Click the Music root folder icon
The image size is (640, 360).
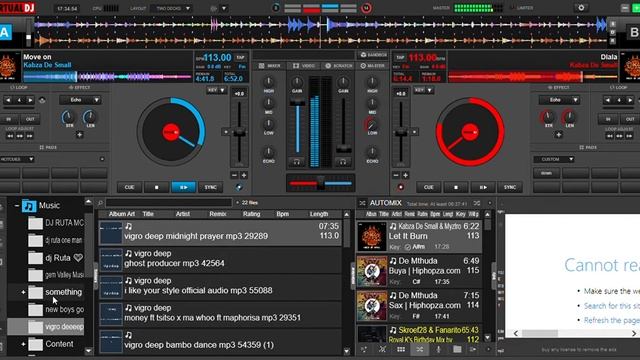pos(29,206)
